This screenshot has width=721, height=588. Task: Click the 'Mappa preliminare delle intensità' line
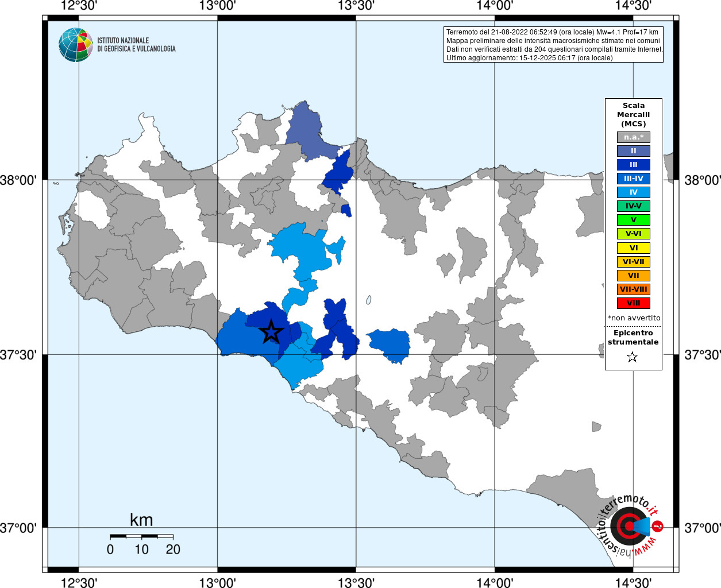(553, 41)
